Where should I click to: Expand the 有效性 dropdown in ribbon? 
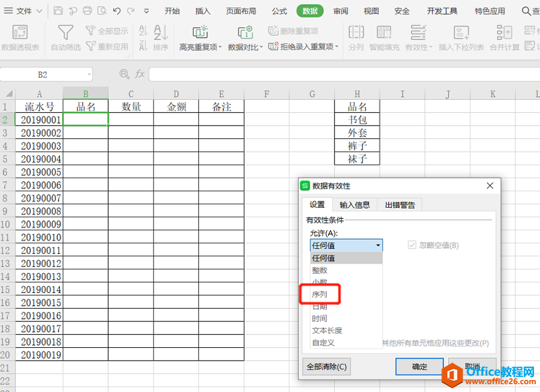pos(431,47)
